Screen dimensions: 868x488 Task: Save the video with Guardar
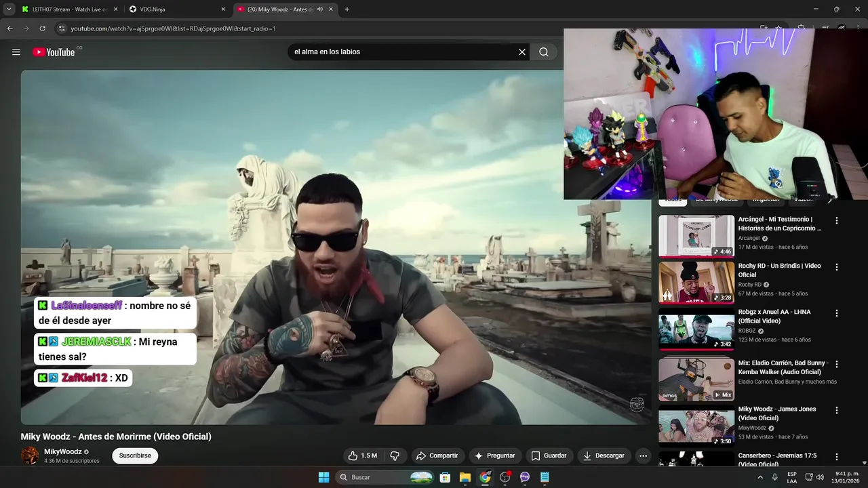(549, 455)
